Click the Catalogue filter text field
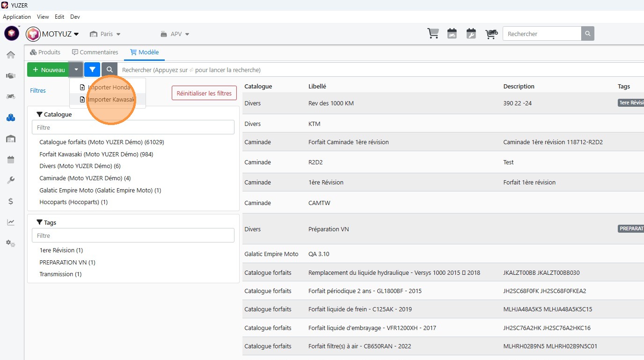This screenshot has height=360, width=644. [133, 127]
